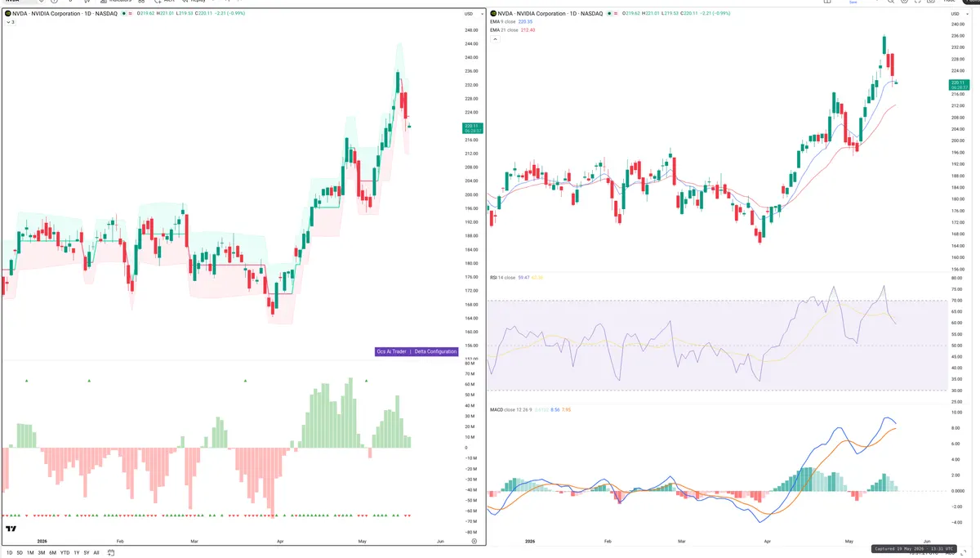980x558 pixels.
Task: Click the 220.11 price label on right chart
Action: click(958, 83)
